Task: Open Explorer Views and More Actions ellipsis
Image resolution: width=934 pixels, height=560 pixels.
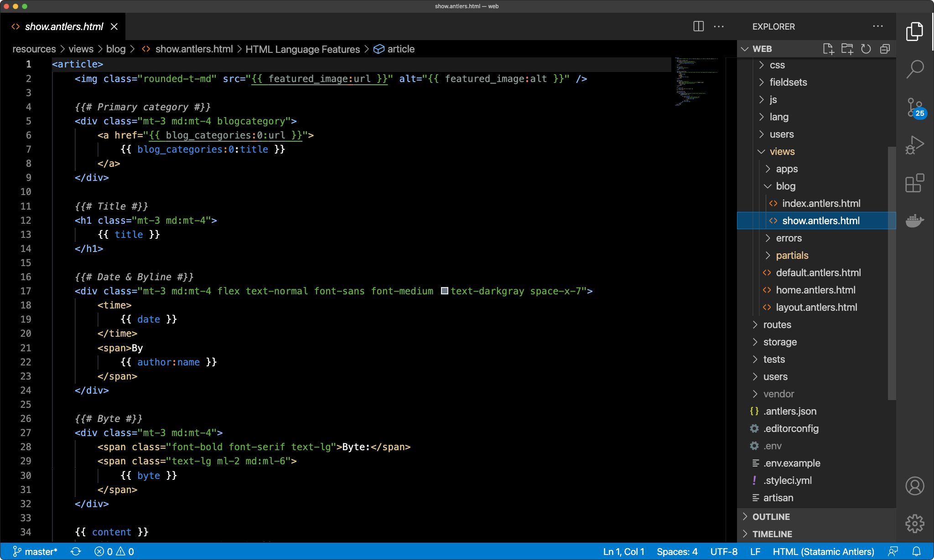Action: click(878, 26)
